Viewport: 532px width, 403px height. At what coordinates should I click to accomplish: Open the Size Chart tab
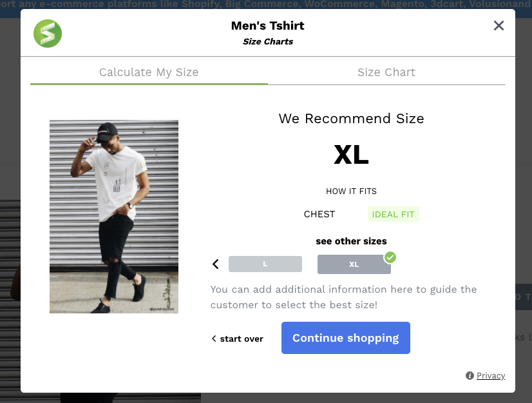pyautogui.click(x=386, y=72)
